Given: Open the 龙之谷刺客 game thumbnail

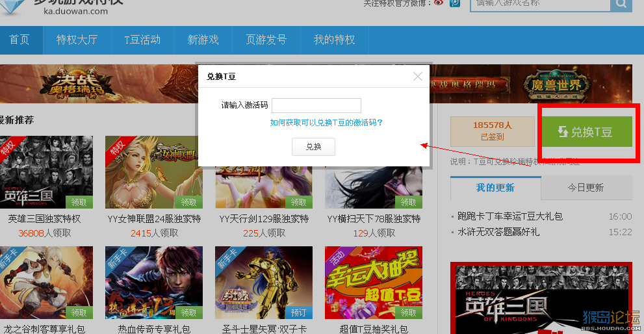Looking at the screenshot, I should point(46,283).
